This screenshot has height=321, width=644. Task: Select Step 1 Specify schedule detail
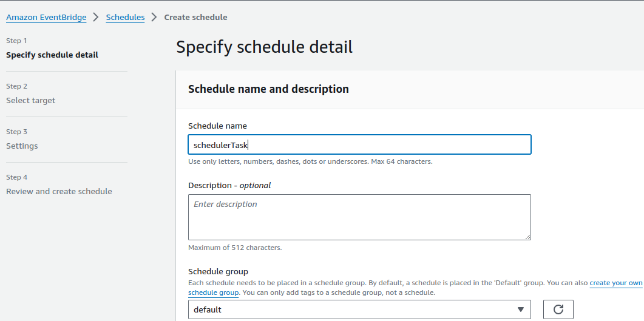(52, 55)
